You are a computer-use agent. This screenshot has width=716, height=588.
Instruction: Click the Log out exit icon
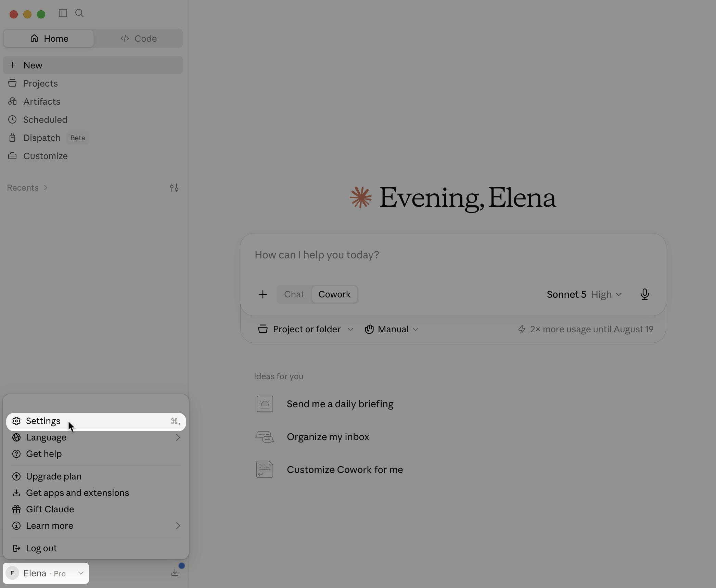click(x=16, y=548)
